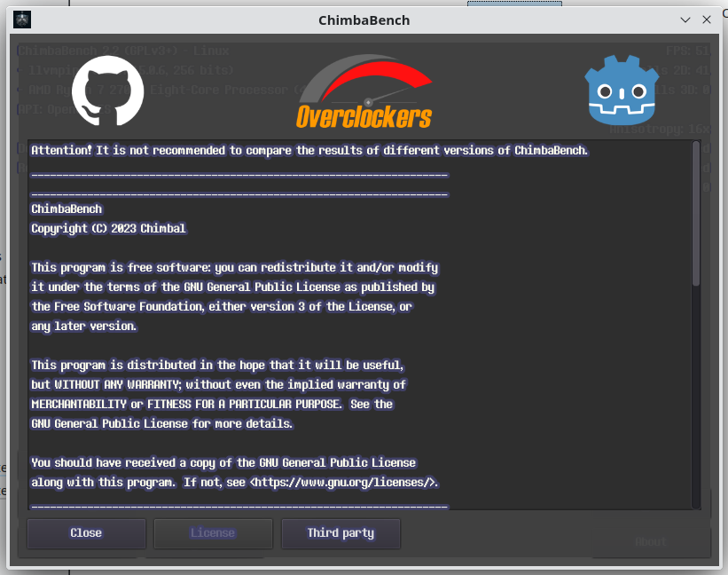Click the 'Attention! It is not recommended' line
728x575 pixels.
(309, 151)
